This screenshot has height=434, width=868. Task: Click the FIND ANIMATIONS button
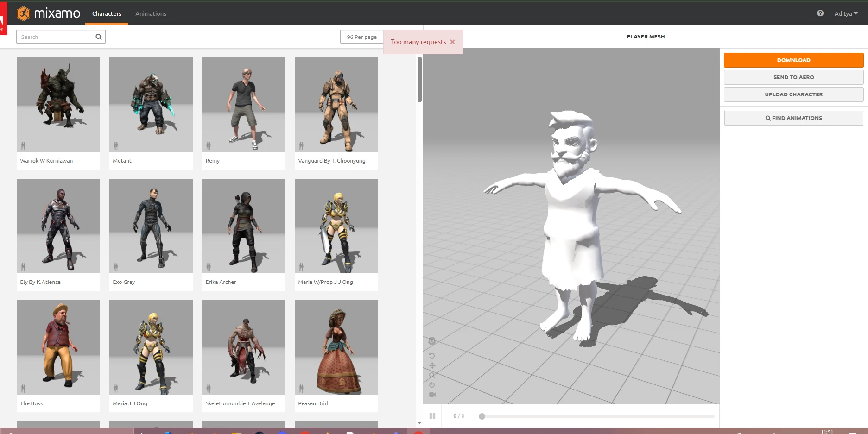[793, 118]
